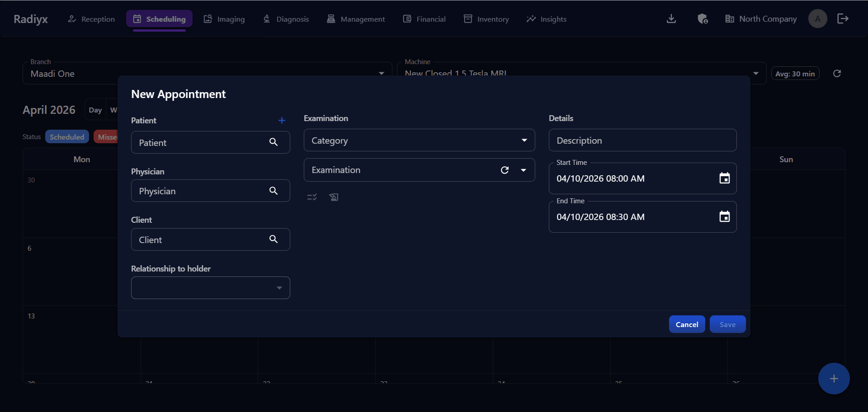The width and height of the screenshot is (868, 412).
Task: Click the Client search magnifier icon
Action: point(274,239)
